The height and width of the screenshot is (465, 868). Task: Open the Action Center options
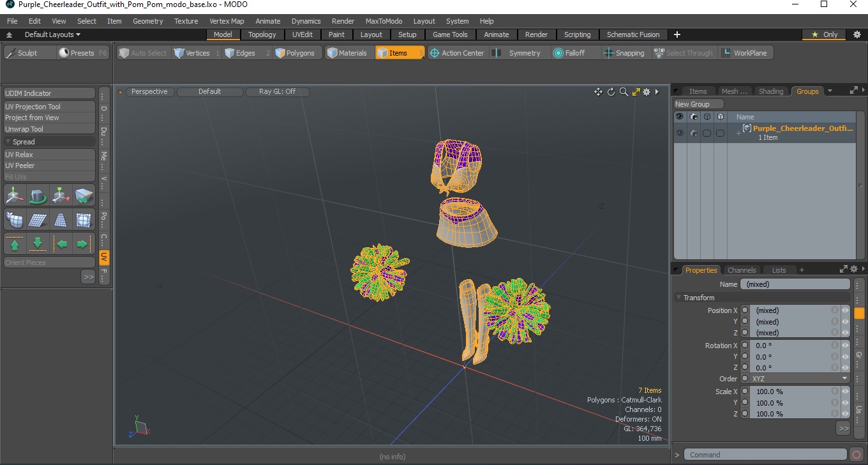pos(457,53)
